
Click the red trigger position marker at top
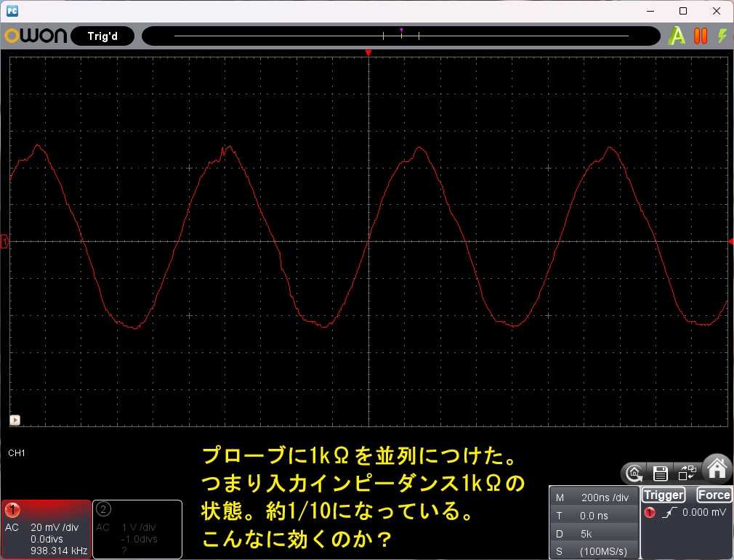368,53
